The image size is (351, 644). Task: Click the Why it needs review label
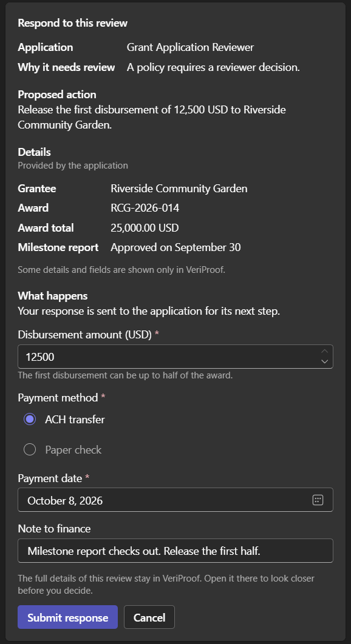tap(66, 67)
